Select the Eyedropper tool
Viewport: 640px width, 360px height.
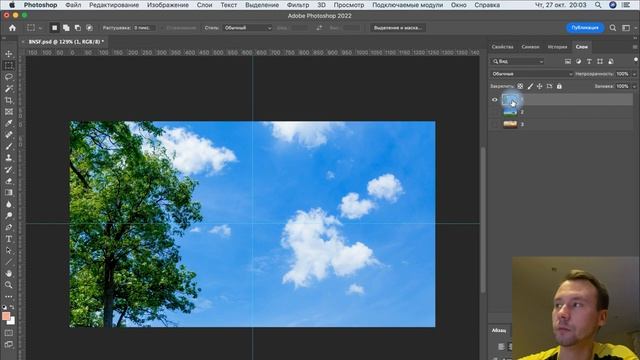(9, 123)
